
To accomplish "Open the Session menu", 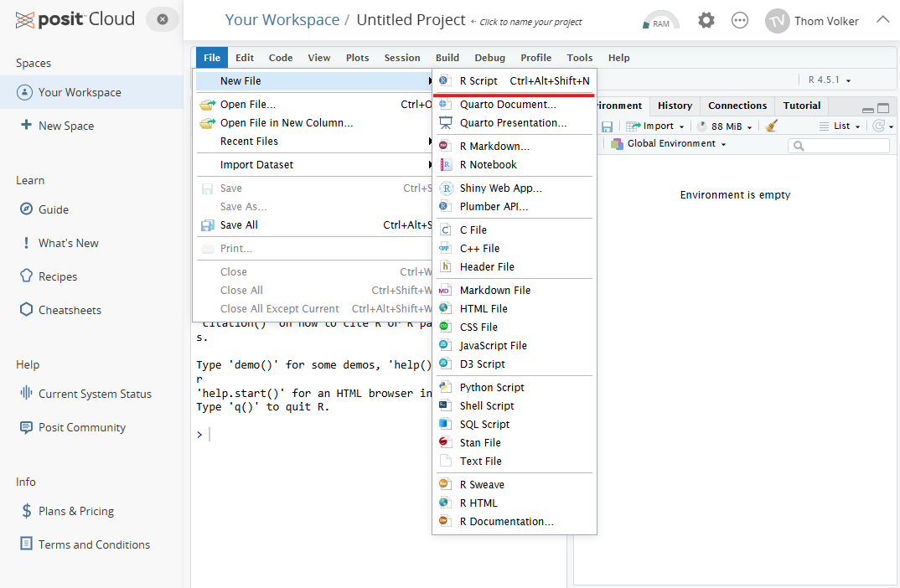I will [401, 58].
